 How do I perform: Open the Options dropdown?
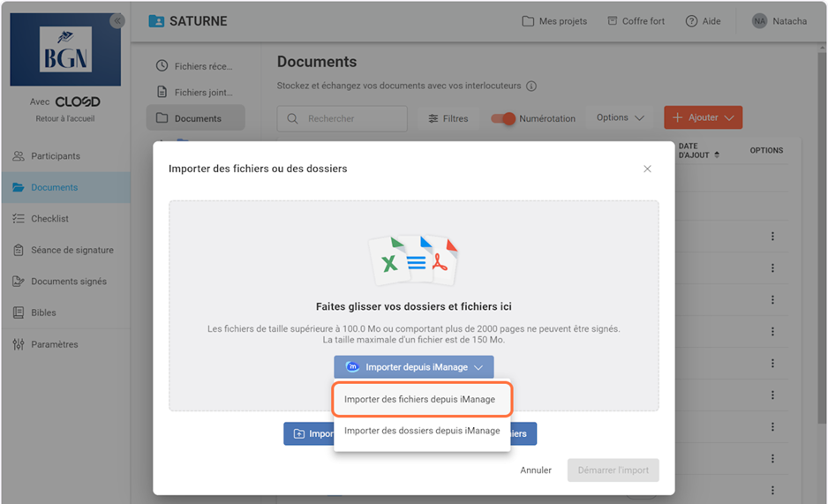click(x=620, y=118)
